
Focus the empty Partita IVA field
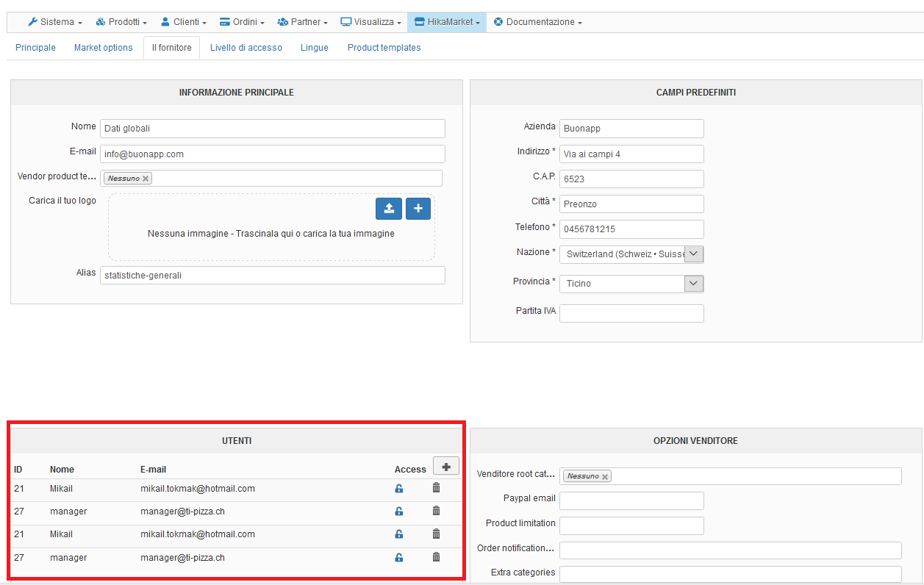tap(631, 313)
